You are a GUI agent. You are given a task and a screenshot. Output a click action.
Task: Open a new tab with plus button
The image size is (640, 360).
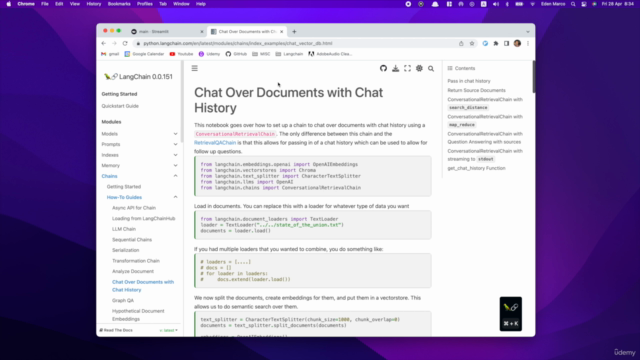coord(294,31)
